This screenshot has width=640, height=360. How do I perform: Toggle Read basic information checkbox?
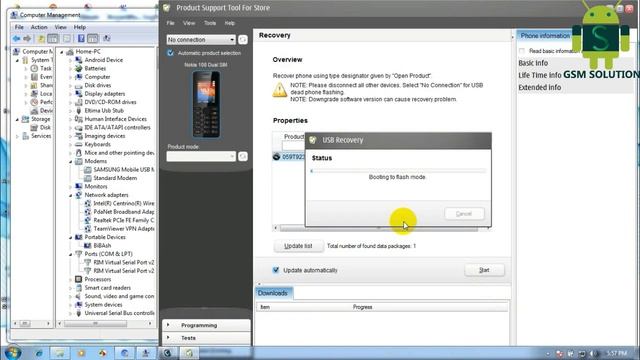[x=522, y=51]
